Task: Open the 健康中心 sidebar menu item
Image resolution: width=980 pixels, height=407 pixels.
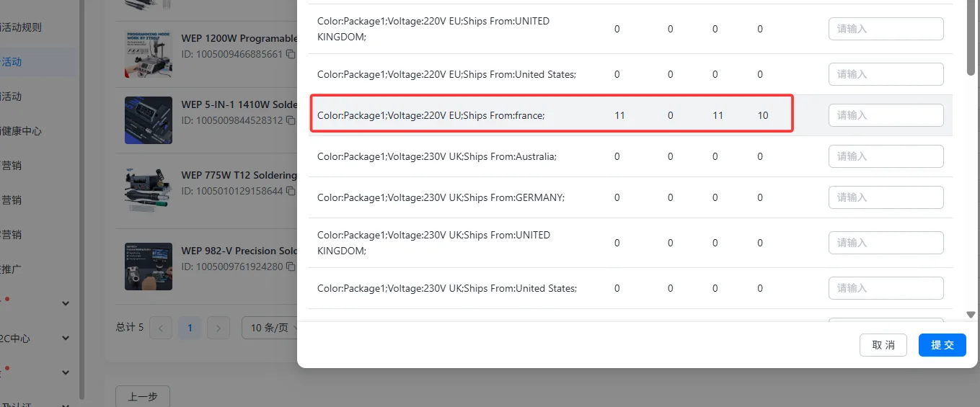Action: point(22,131)
